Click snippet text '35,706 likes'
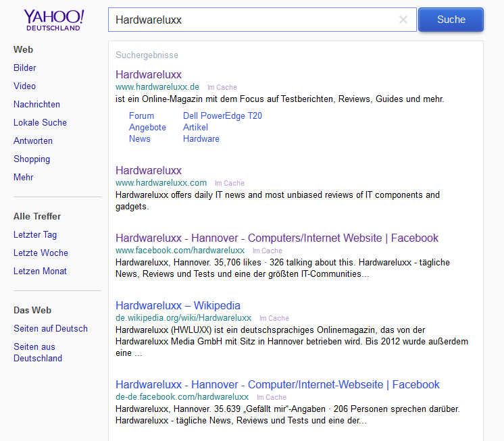 238,263
